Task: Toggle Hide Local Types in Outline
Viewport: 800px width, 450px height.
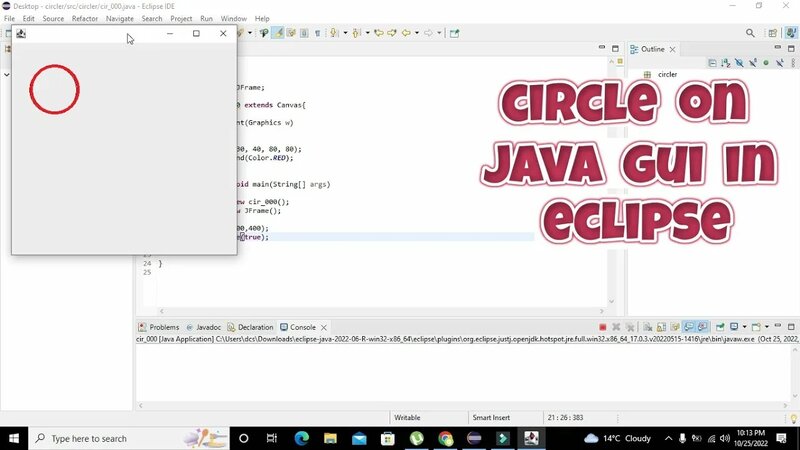Action: click(780, 63)
